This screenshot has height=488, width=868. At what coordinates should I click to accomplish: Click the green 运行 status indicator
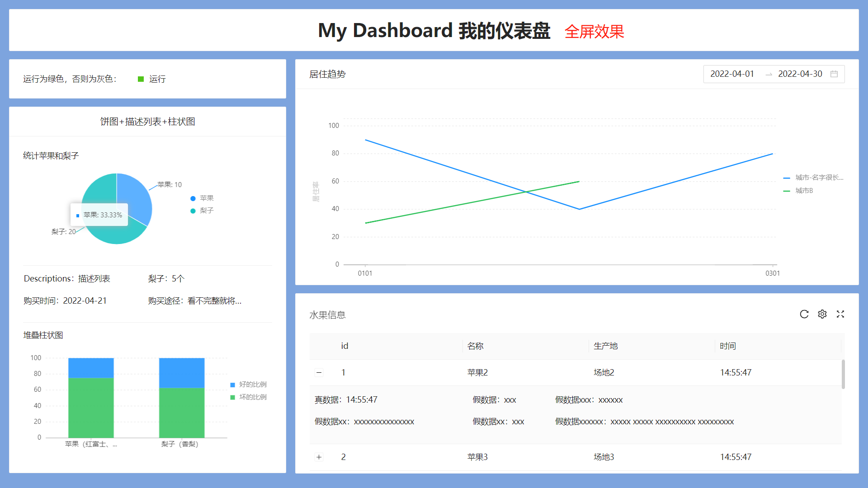click(151, 79)
